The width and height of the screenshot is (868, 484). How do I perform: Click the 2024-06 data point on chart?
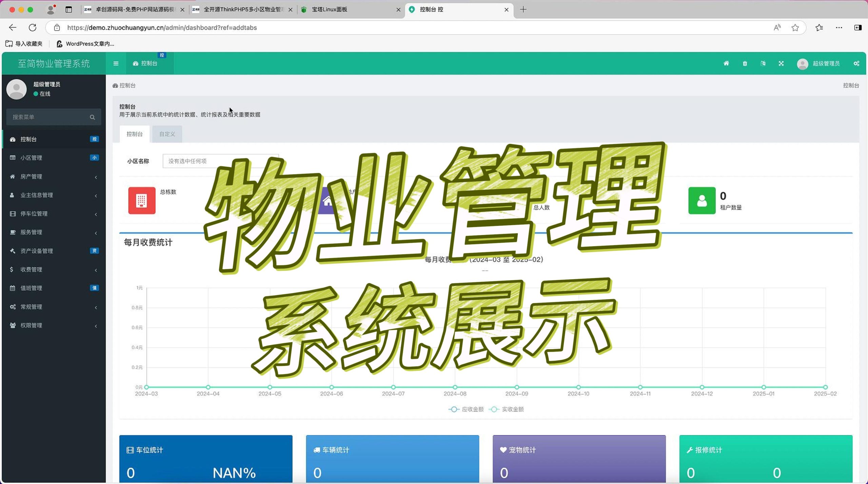332,387
